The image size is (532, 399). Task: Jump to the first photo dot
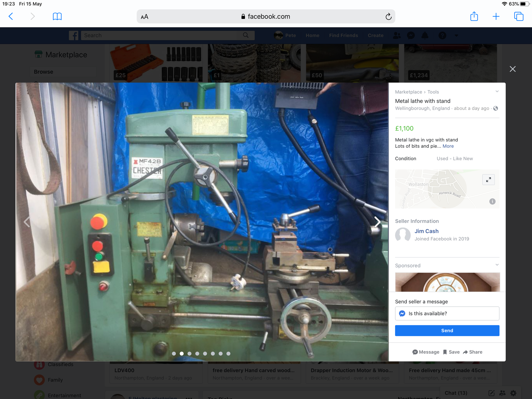[x=174, y=353]
